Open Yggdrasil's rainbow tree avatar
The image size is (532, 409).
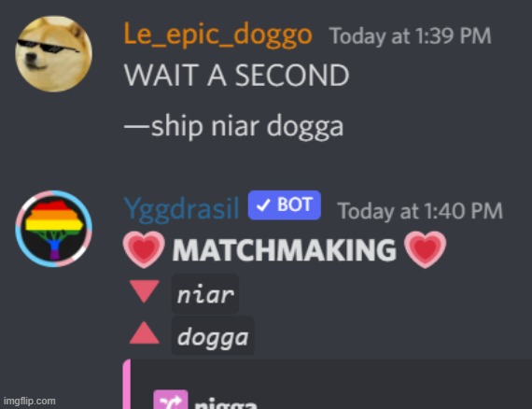click(x=53, y=229)
